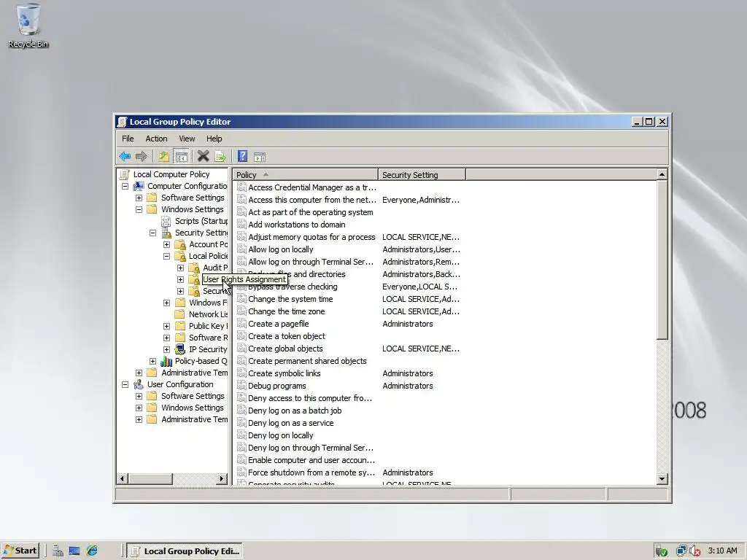Select Create a token object policy
This screenshot has height=560, width=747.
click(287, 335)
